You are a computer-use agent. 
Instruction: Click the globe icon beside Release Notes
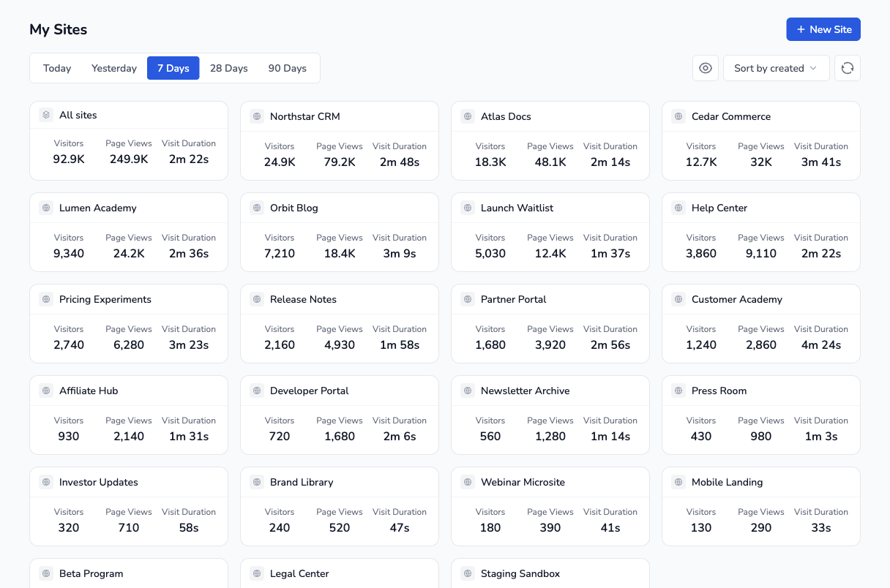click(x=257, y=299)
